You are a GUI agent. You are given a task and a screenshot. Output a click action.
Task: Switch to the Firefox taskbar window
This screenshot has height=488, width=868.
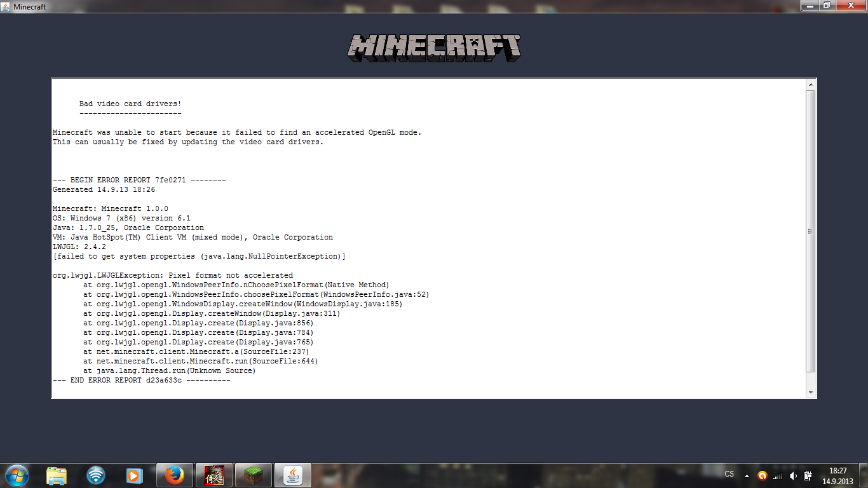pos(174,475)
